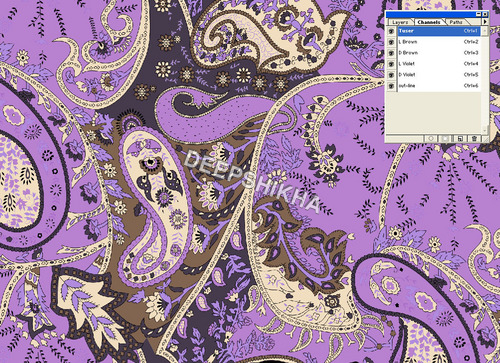The height and width of the screenshot is (363, 500).
Task: Create a new channel with page icon
Action: 460,139
